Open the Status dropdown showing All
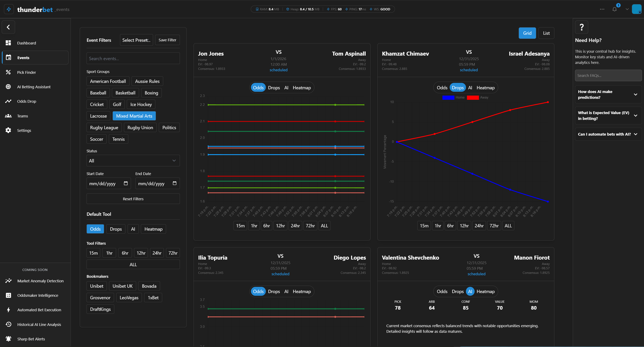644x347 pixels. point(133,161)
